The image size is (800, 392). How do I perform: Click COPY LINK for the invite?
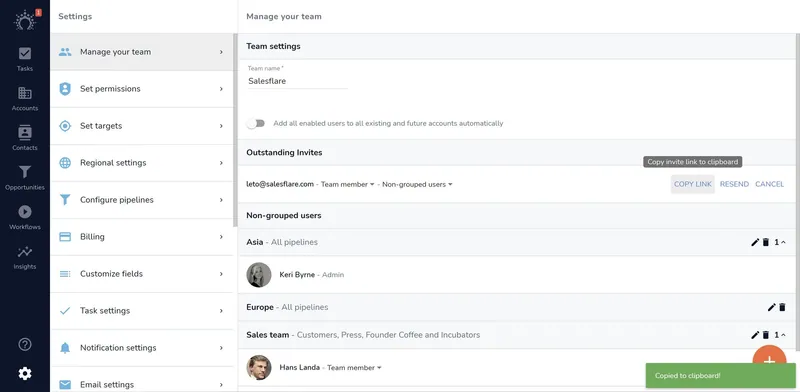pyautogui.click(x=692, y=184)
